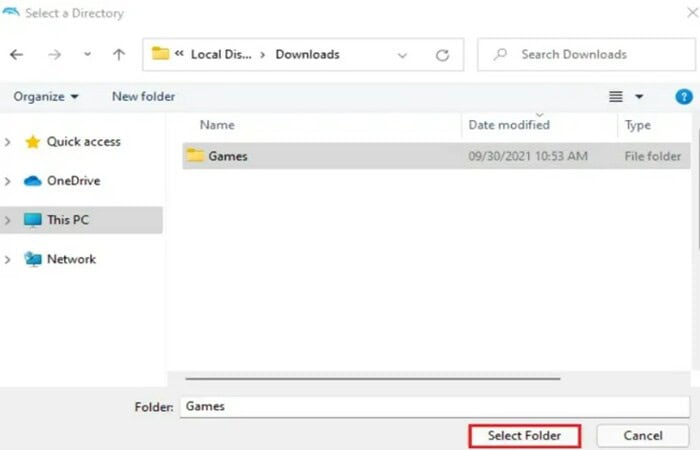Click New folder in the toolbar
700x450 pixels.
pos(143,97)
